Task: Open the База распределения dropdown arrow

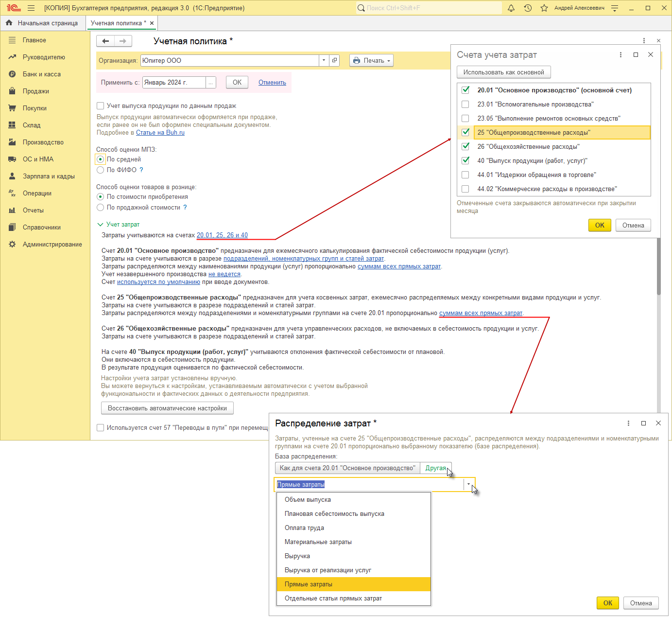Action: click(x=468, y=484)
